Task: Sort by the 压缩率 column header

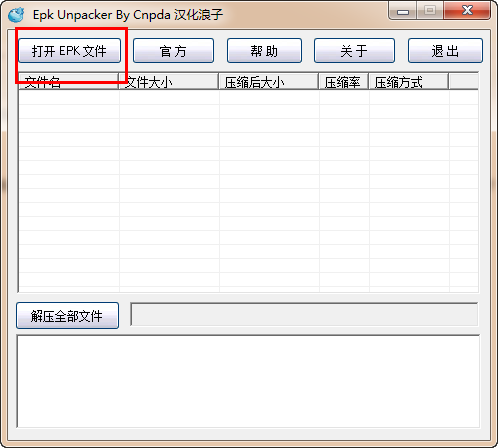Action: tap(344, 82)
